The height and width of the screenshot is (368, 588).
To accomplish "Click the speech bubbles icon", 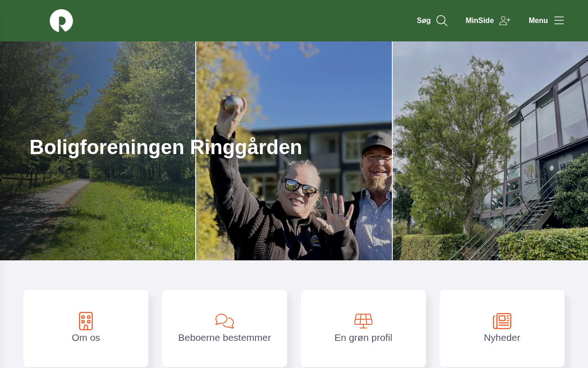I will click(x=225, y=321).
